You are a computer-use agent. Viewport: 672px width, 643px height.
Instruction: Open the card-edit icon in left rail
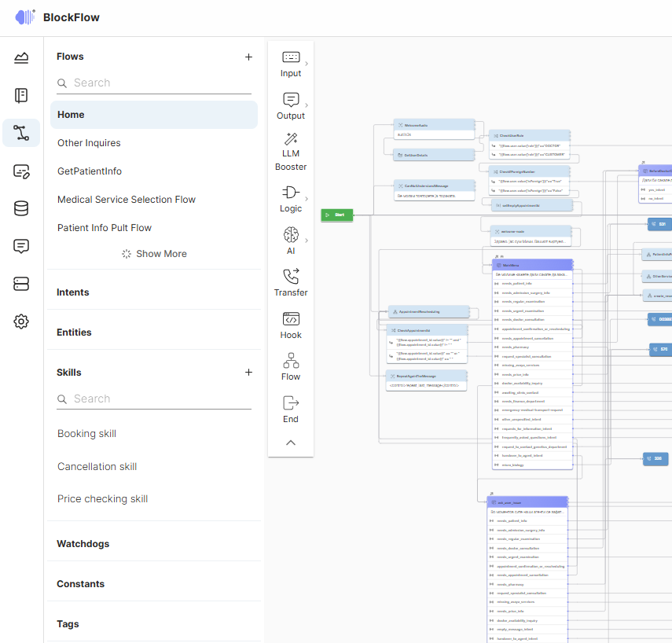(21, 171)
